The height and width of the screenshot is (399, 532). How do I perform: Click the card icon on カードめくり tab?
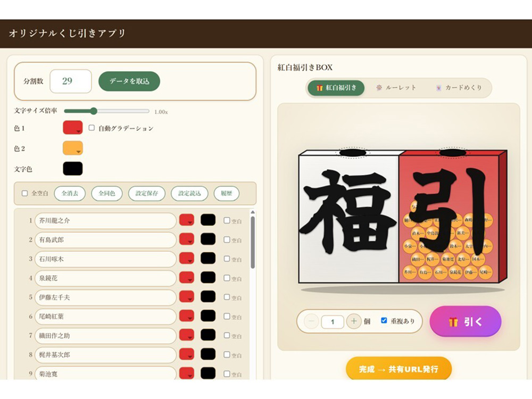pos(439,88)
